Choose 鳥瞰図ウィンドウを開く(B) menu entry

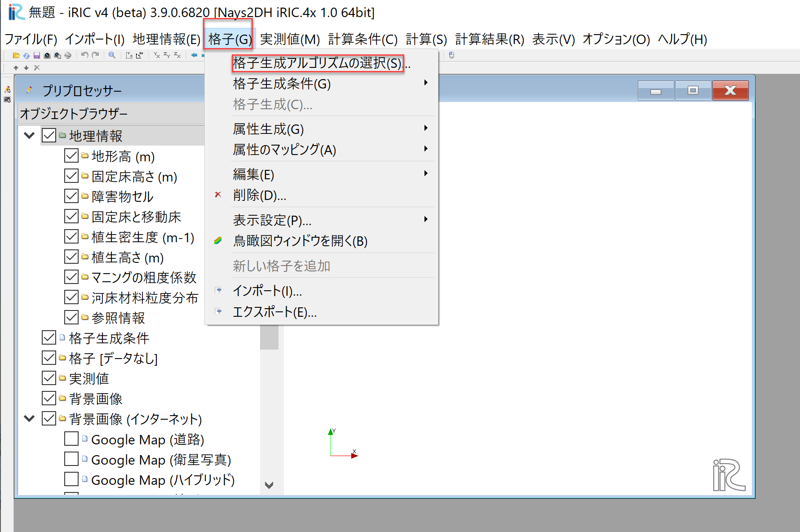tap(321, 241)
